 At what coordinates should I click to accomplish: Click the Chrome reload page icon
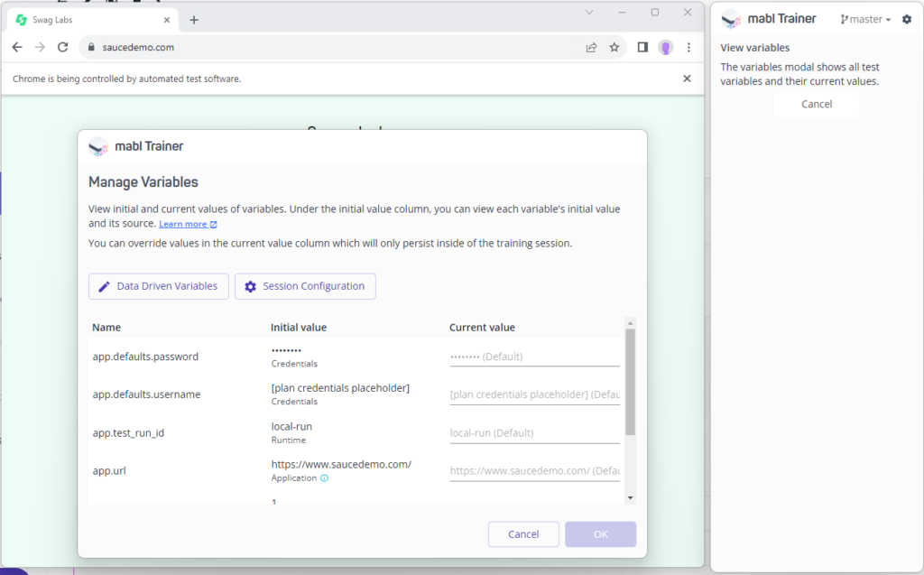coord(62,47)
